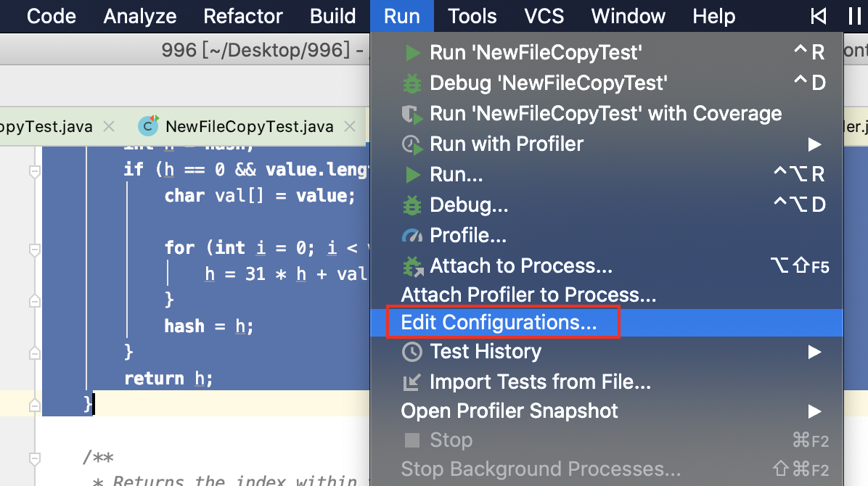Expand the Test History submenu arrow
The width and height of the screenshot is (868, 486).
pyautogui.click(x=814, y=352)
